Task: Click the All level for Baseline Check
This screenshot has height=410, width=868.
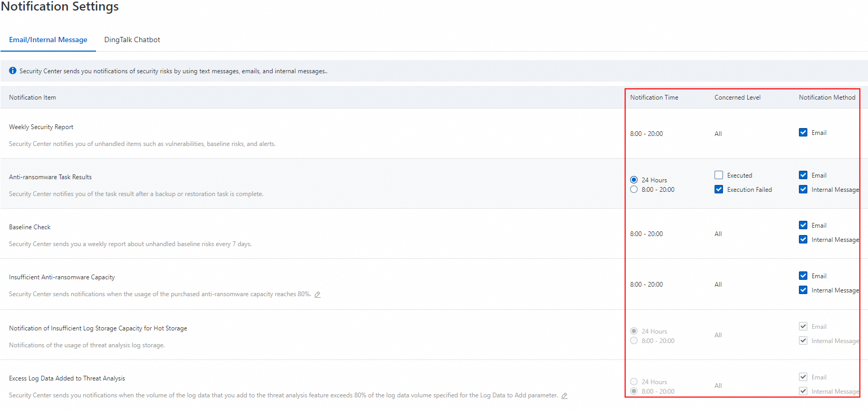Action: click(718, 234)
